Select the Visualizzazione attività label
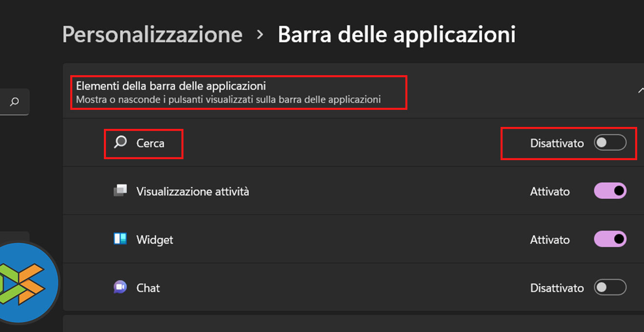 pyautogui.click(x=193, y=191)
